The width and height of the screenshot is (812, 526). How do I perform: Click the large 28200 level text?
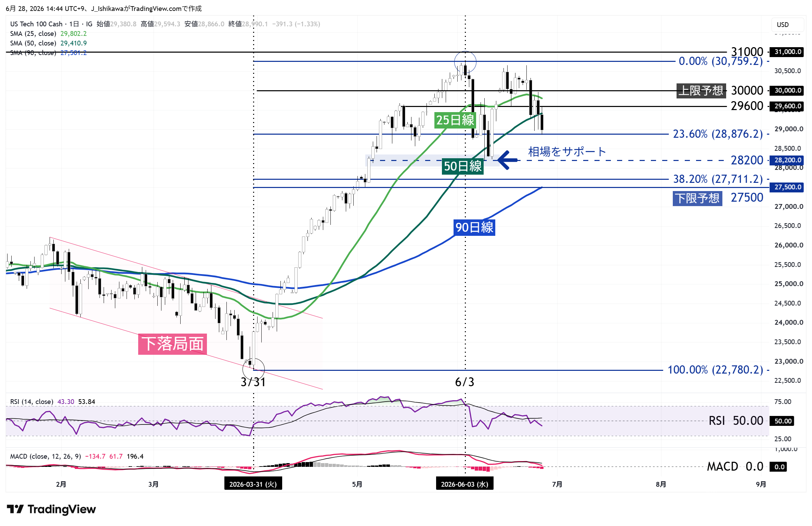tap(747, 160)
